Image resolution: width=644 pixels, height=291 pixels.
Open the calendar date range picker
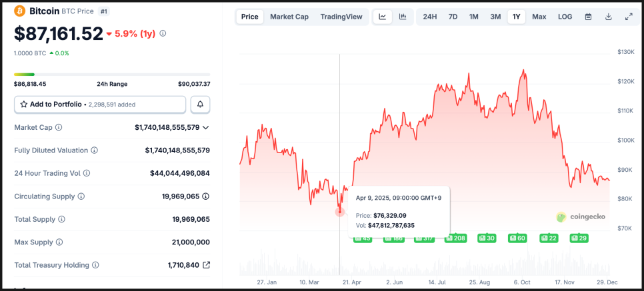click(x=588, y=17)
